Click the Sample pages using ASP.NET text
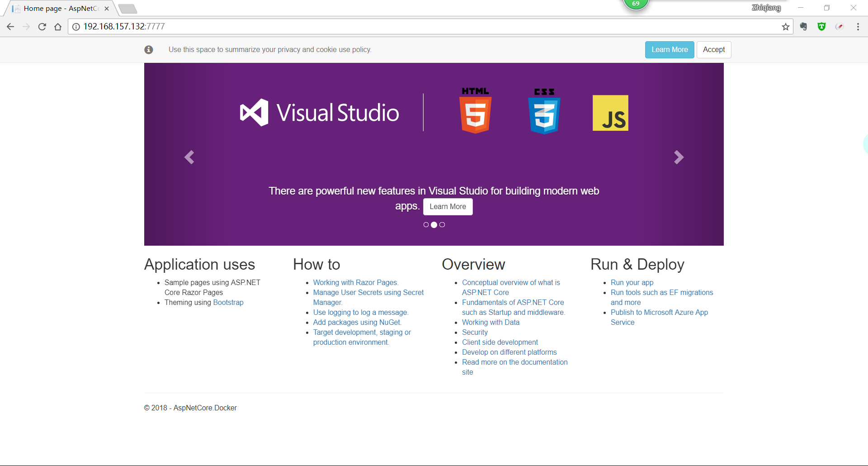Viewport: 868px width, 466px height. [212, 288]
